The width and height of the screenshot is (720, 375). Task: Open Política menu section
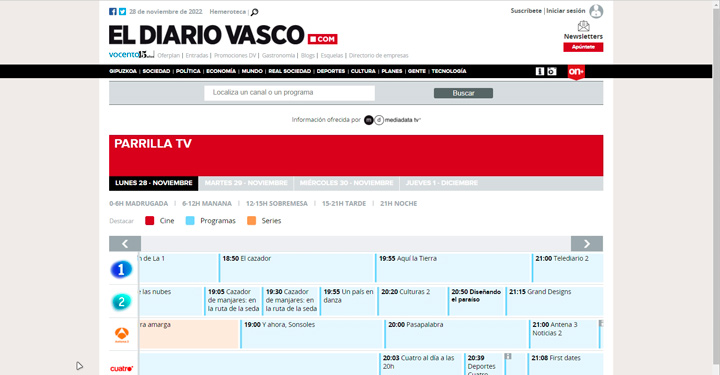[x=188, y=71]
